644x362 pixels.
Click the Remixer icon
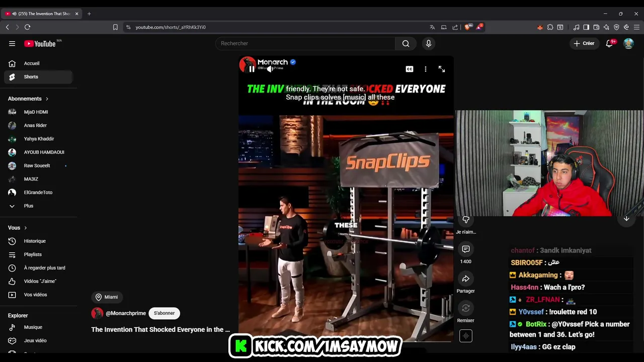pos(466,308)
